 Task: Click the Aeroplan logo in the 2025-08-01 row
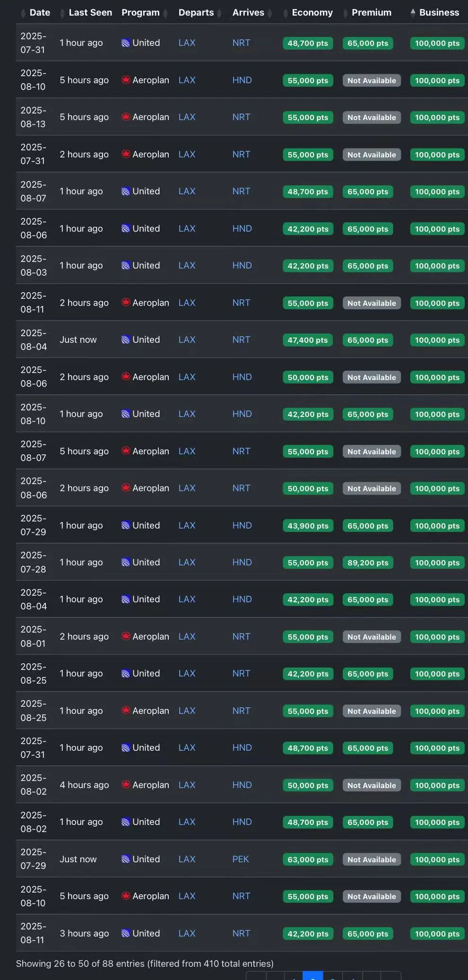(126, 636)
